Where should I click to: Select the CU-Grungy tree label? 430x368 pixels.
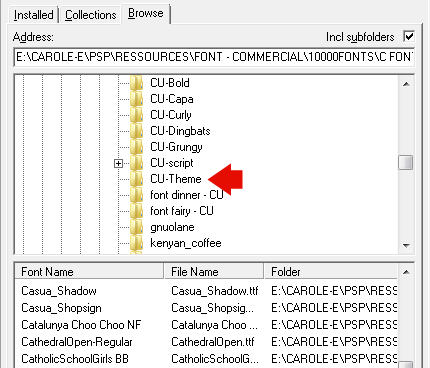tap(176, 147)
